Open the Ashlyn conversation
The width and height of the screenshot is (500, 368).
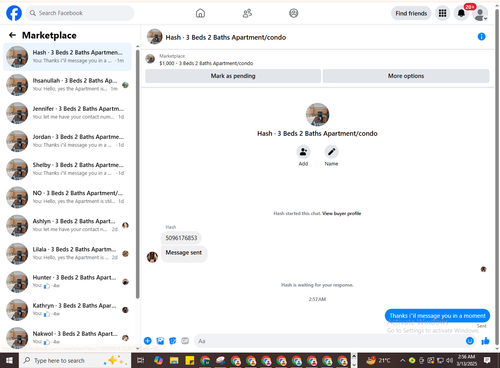tap(67, 225)
